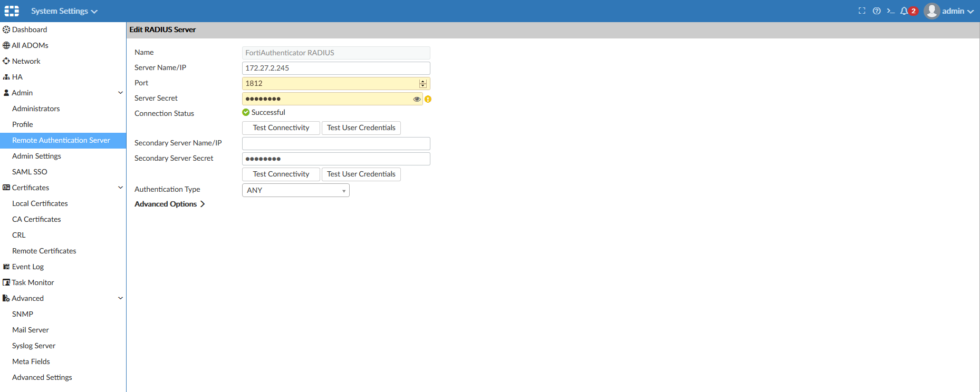Open the help question mark icon
This screenshot has width=980, height=392.
877,11
